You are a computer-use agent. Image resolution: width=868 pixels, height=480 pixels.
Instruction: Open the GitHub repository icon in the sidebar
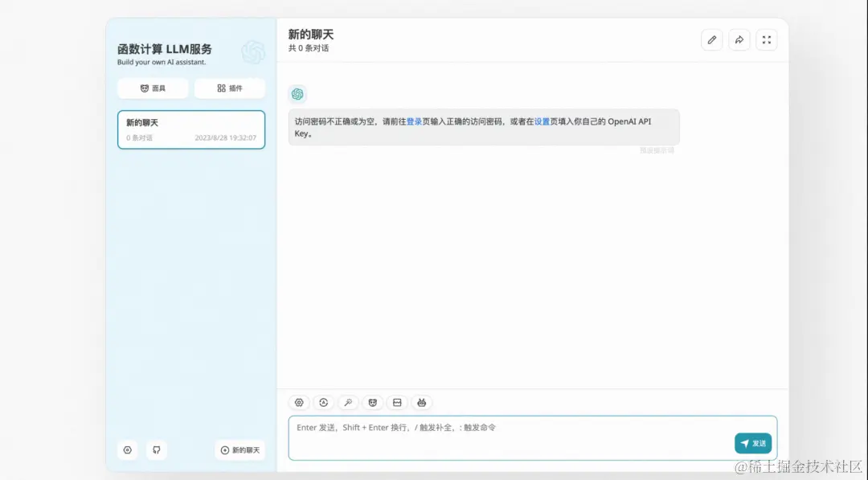tap(157, 450)
